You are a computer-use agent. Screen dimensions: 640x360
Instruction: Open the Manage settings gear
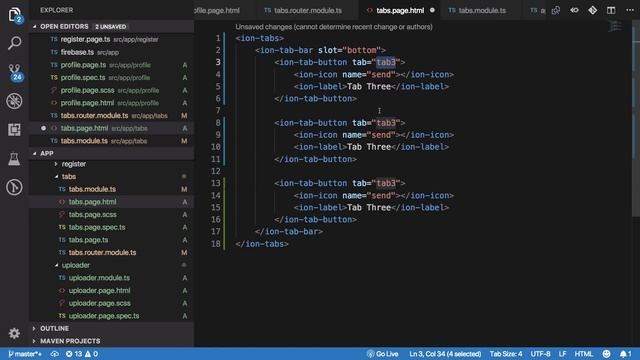(14, 333)
